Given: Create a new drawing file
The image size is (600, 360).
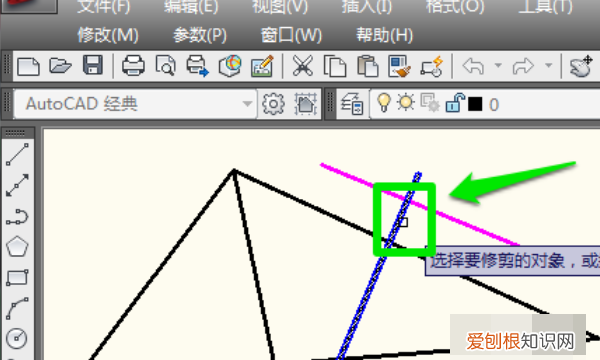Looking at the screenshot, I should (29, 66).
